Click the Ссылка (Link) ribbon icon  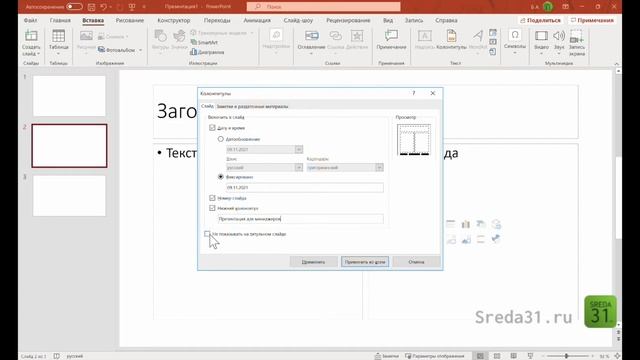point(336,36)
